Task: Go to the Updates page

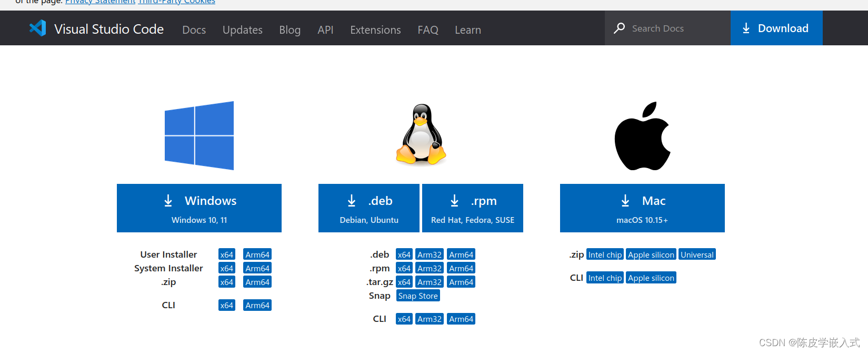Action: click(x=242, y=30)
